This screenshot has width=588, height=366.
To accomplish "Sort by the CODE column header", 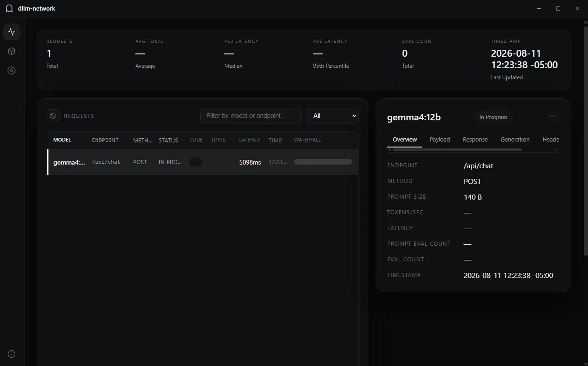I will click(196, 140).
